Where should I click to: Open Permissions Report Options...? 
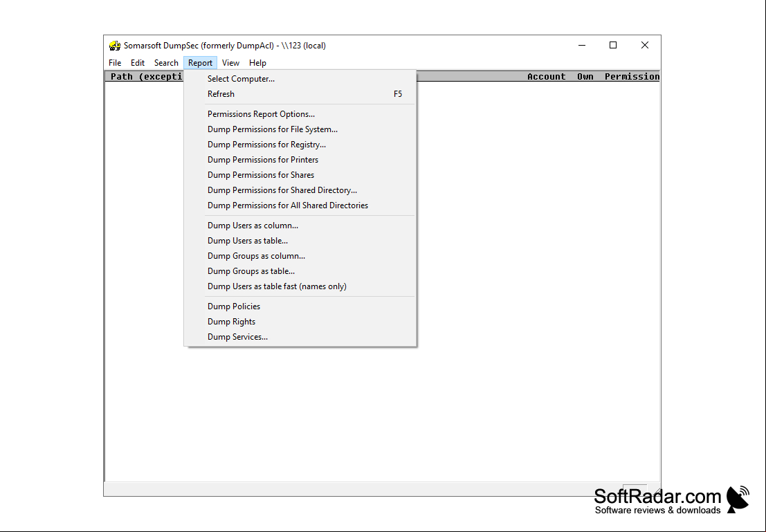point(300,114)
